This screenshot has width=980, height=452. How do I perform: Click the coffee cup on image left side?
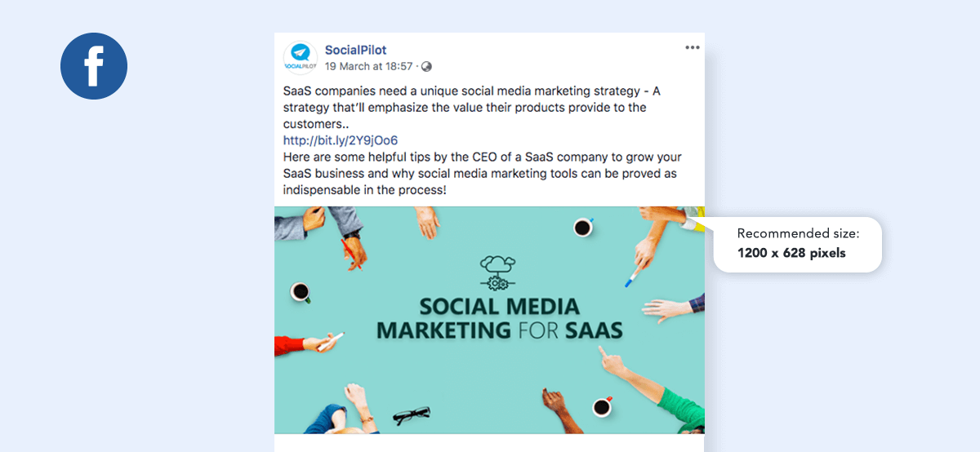click(301, 290)
